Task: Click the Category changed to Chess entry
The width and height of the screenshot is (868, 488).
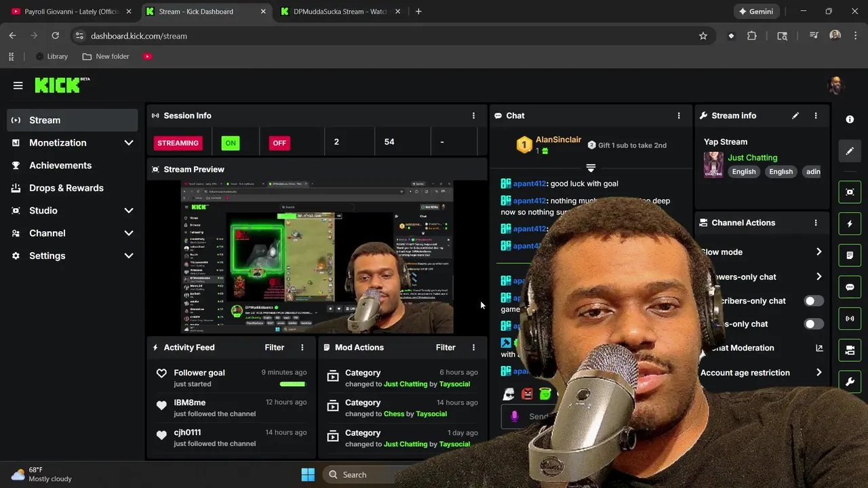Action: pyautogui.click(x=402, y=408)
